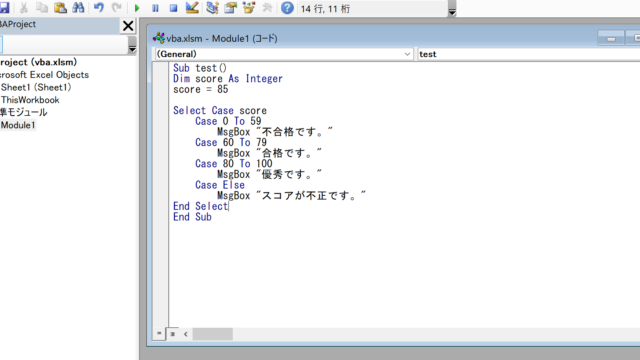Image resolution: width=640 pixels, height=360 pixels.
Task: Redo the last undone edit
Action: 117,8
